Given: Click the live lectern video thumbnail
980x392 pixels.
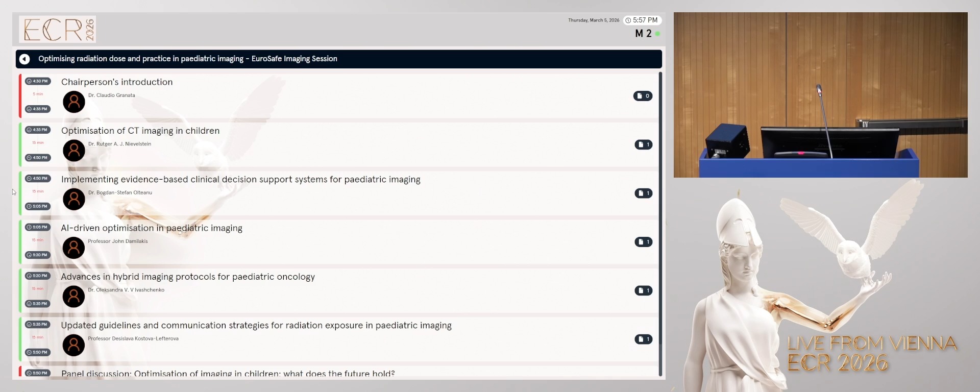Looking at the screenshot, I should click(820, 95).
